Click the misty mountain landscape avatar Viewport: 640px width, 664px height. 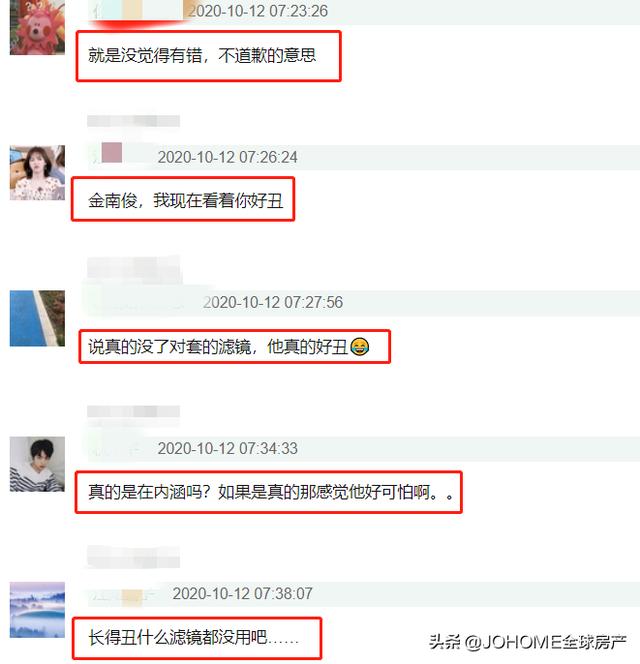click(x=37, y=610)
